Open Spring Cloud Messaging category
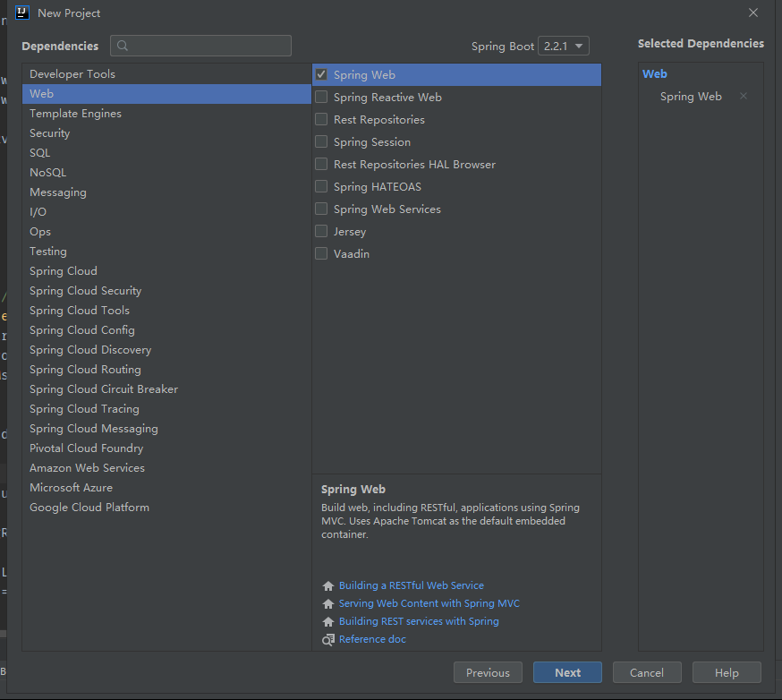 click(x=166, y=429)
